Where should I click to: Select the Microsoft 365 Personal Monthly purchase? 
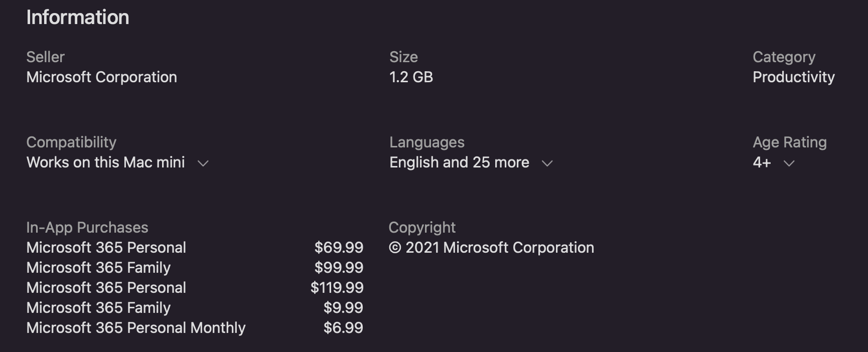tap(135, 328)
